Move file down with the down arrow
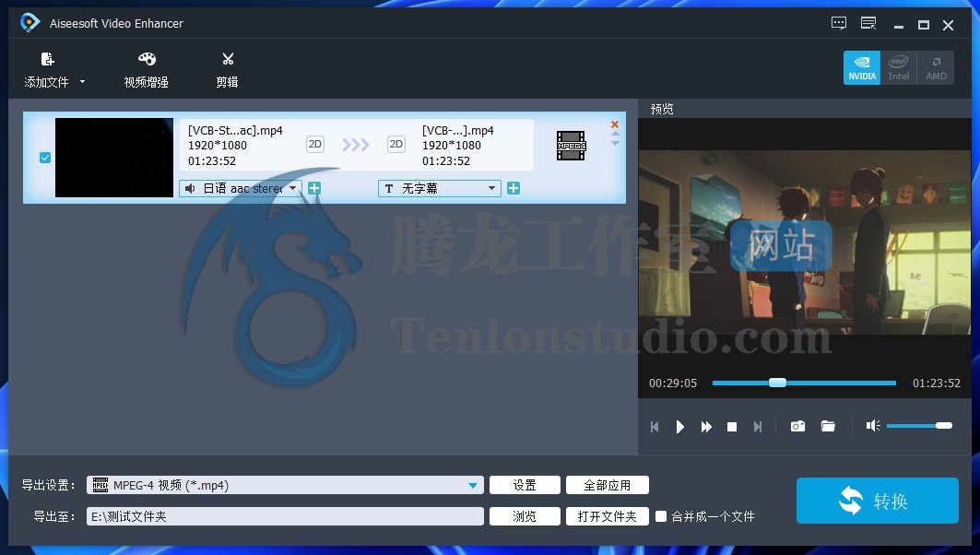 tap(615, 143)
